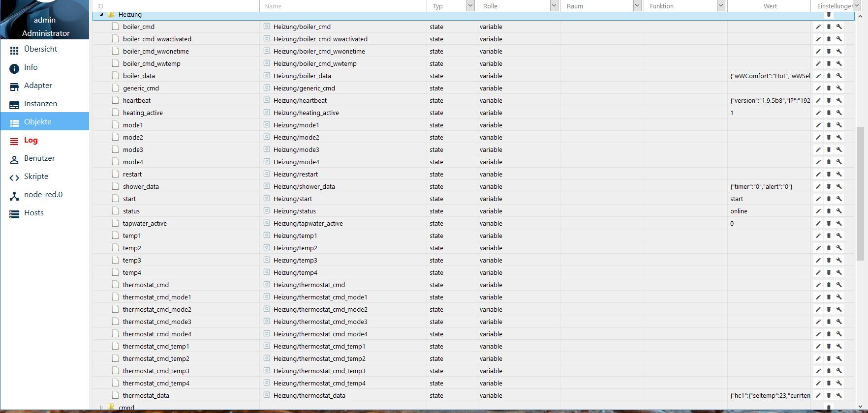Delete the heartbeat object using trash icon
The image size is (868, 413).
point(829,100)
